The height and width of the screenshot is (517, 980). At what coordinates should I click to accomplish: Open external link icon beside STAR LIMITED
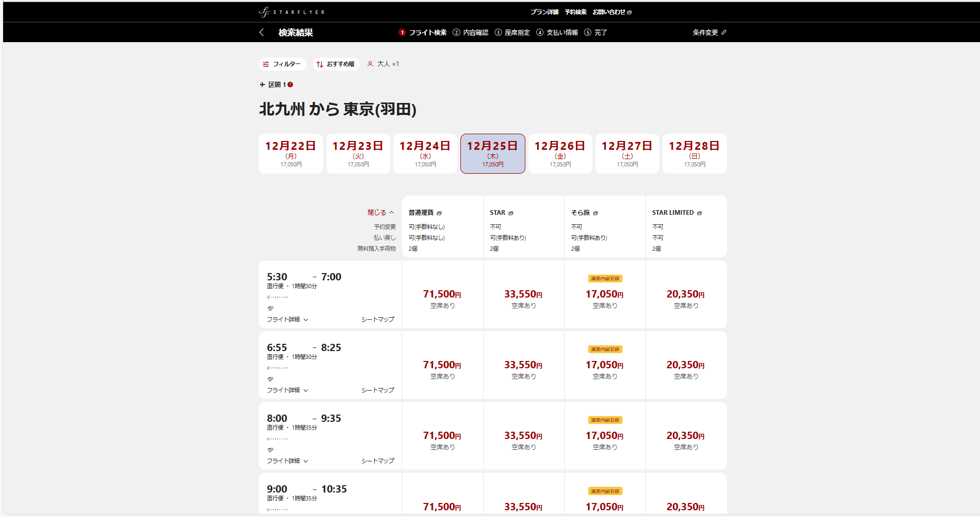coord(699,213)
